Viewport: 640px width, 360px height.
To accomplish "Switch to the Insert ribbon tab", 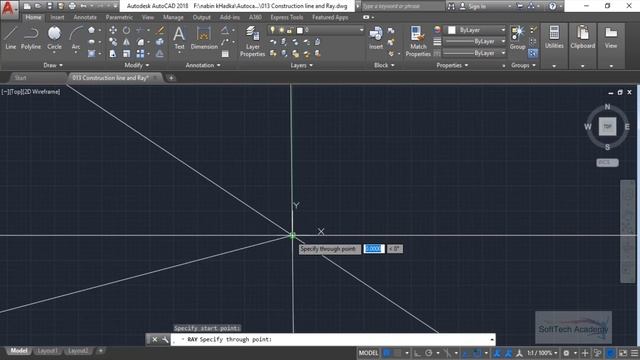I will click(x=57, y=17).
